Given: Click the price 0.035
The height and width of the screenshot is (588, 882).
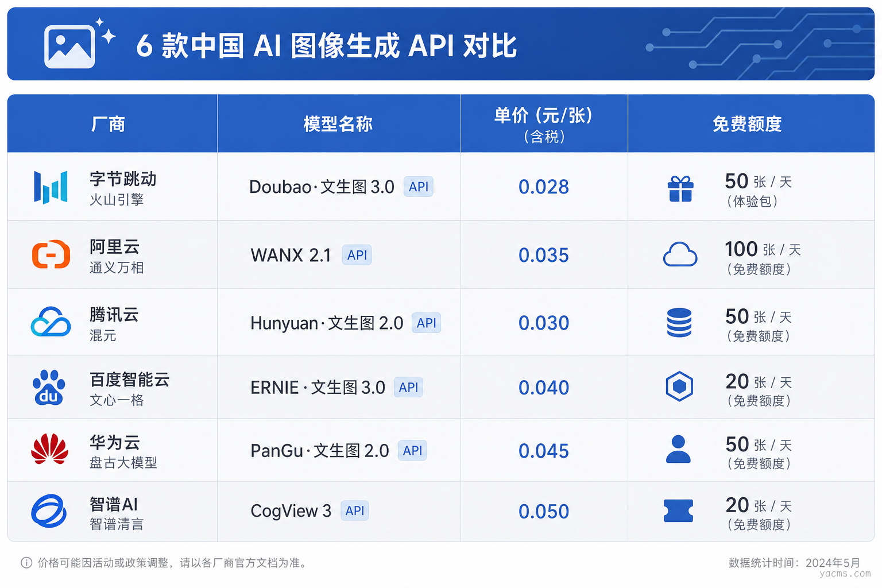Looking at the screenshot, I should 544,256.
